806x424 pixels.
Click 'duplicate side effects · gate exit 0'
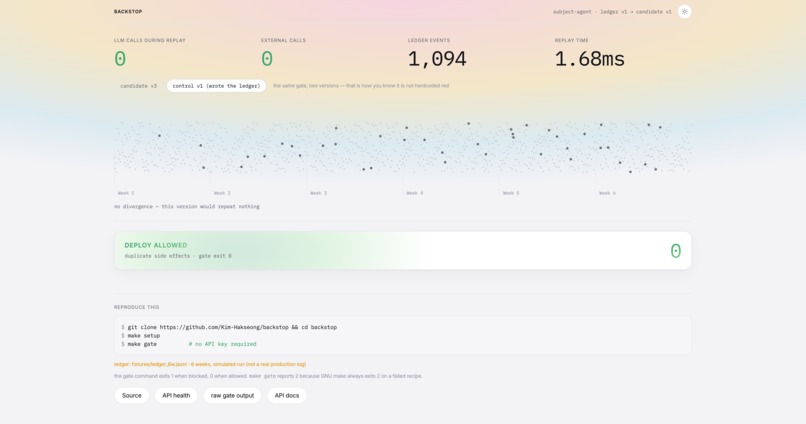(x=178, y=256)
